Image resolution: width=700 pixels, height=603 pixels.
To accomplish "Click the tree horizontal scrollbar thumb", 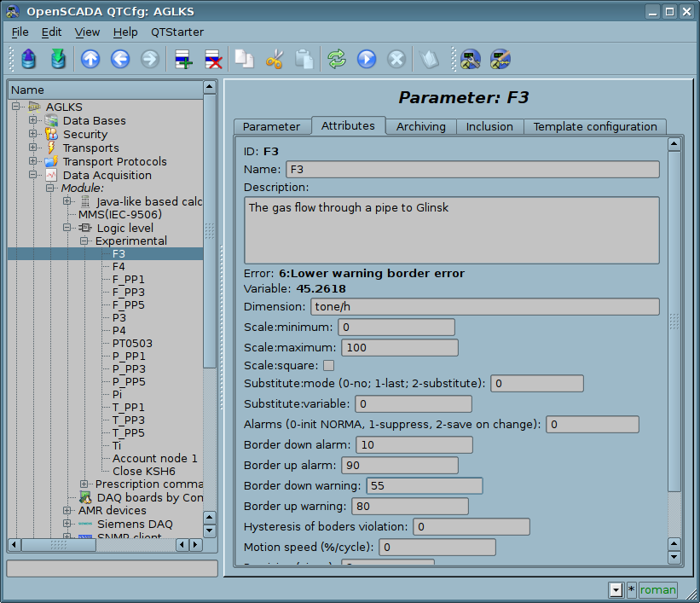I will (59, 545).
